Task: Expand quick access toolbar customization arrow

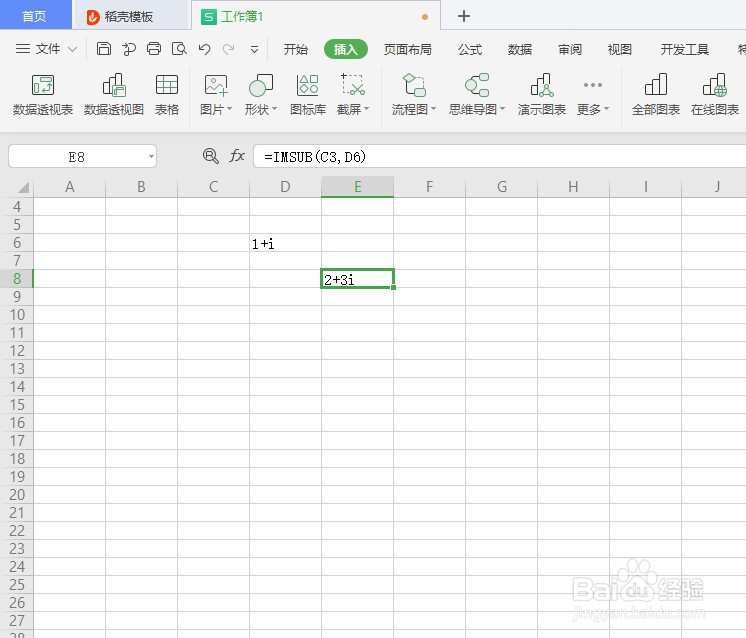Action: pyautogui.click(x=255, y=49)
